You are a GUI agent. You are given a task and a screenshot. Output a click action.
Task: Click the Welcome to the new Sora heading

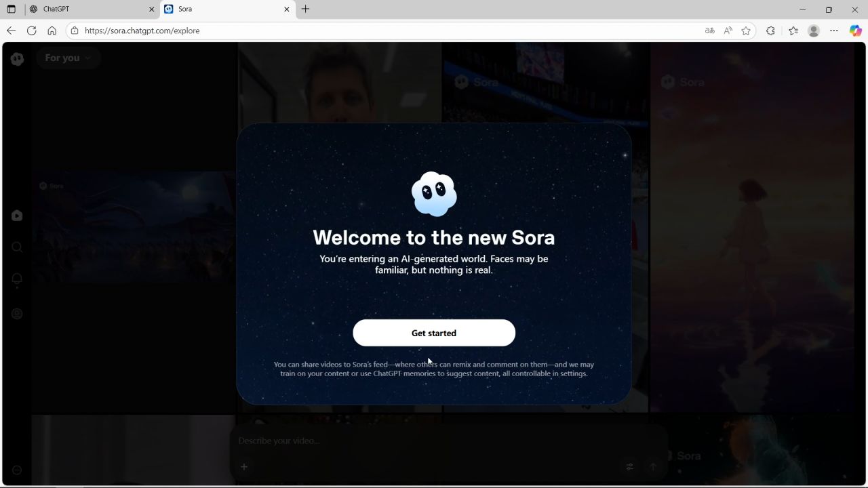pyautogui.click(x=434, y=237)
